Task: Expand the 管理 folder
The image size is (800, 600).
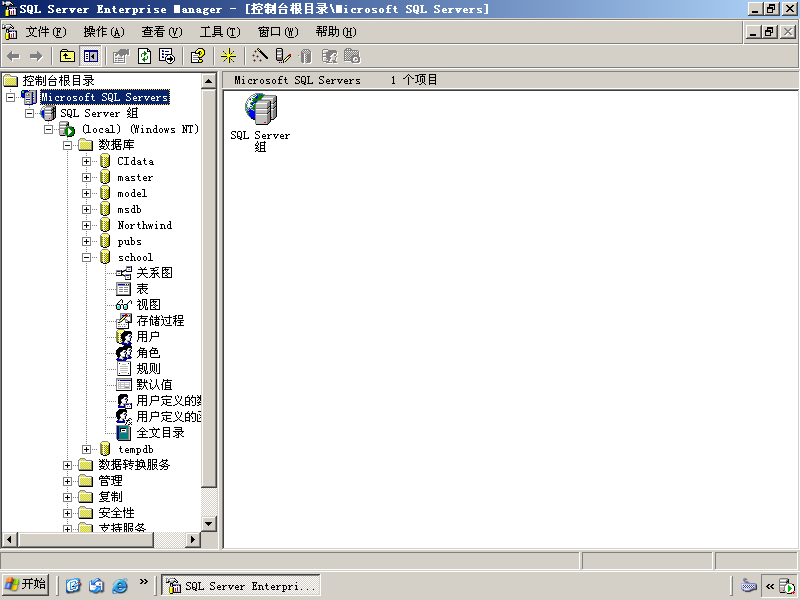Action: click(67, 481)
